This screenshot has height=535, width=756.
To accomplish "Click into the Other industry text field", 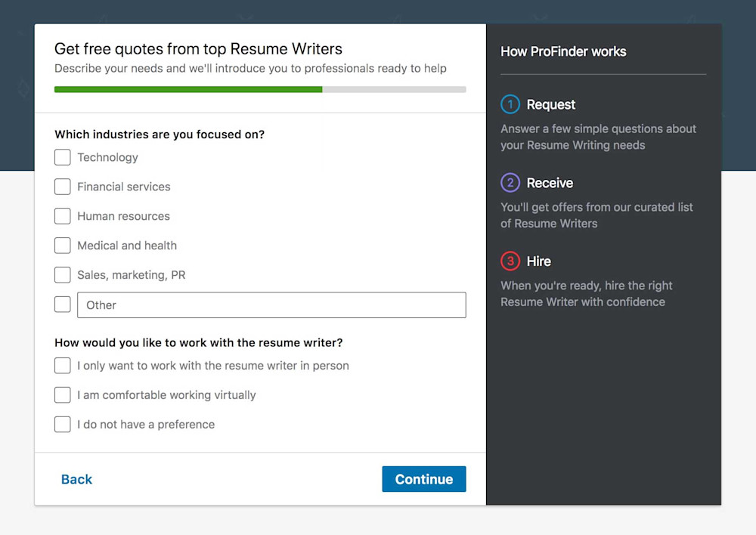I will pos(271,305).
